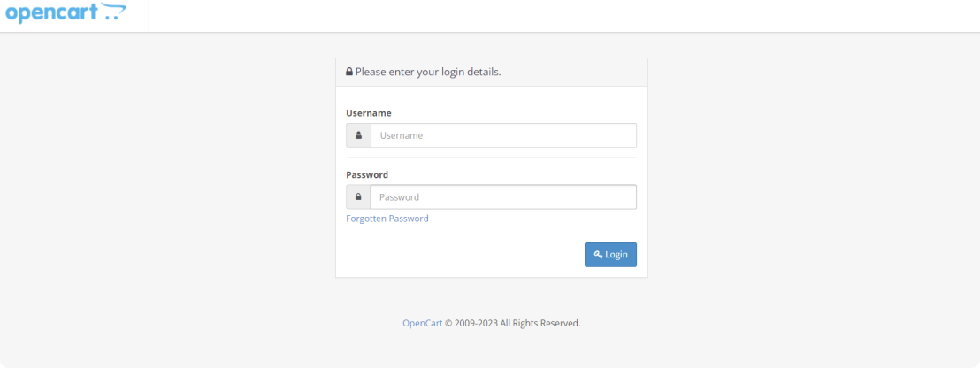Focus the Username input field
This screenshot has height=368, width=980.
click(504, 135)
